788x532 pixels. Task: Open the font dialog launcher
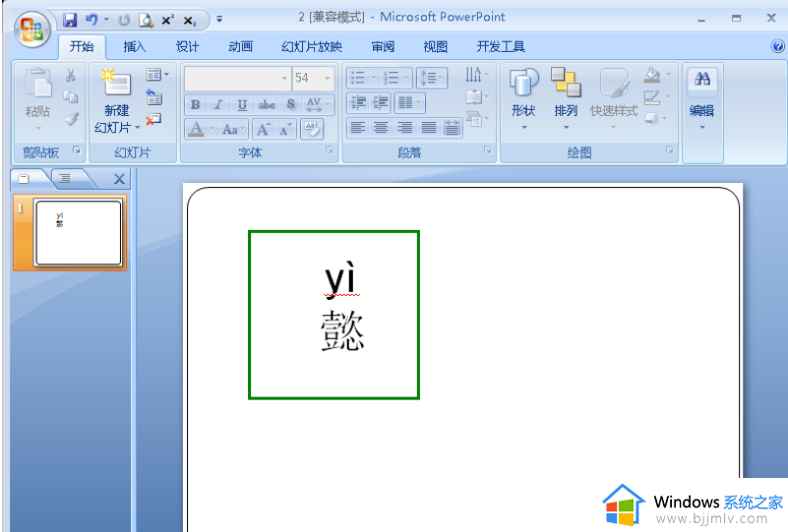(330, 149)
